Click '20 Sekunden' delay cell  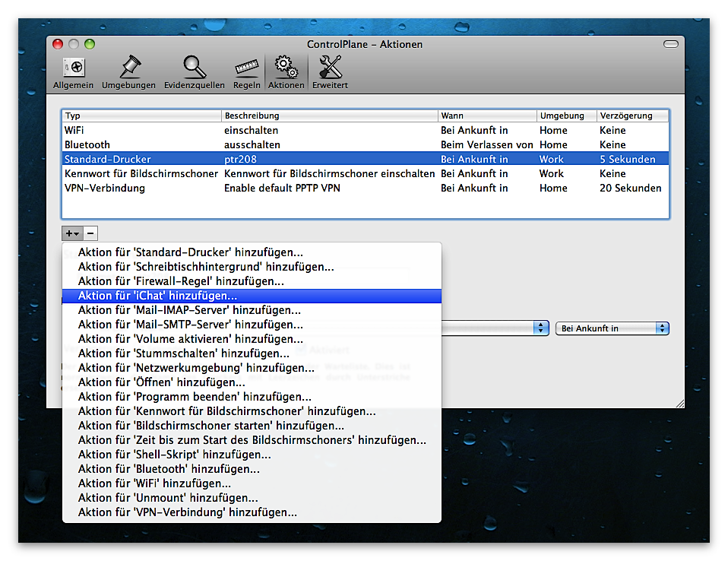(630, 188)
